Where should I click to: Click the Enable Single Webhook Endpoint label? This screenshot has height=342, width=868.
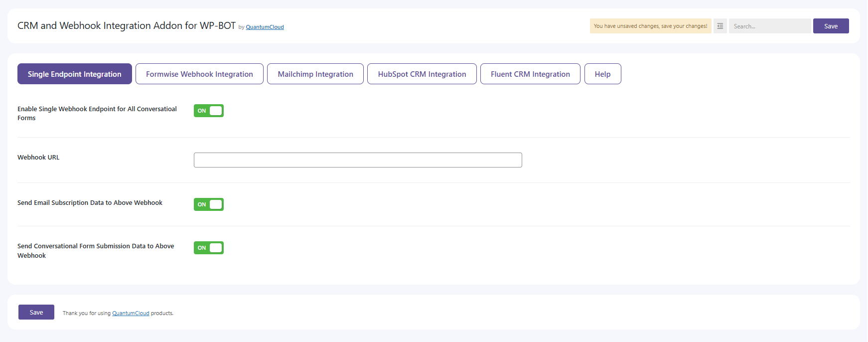coord(97,113)
